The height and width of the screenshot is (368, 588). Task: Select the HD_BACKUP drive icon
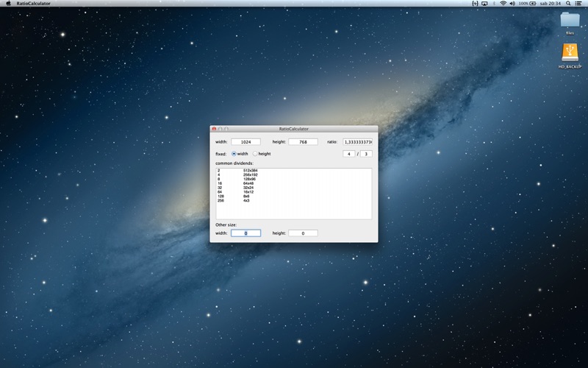(570, 56)
